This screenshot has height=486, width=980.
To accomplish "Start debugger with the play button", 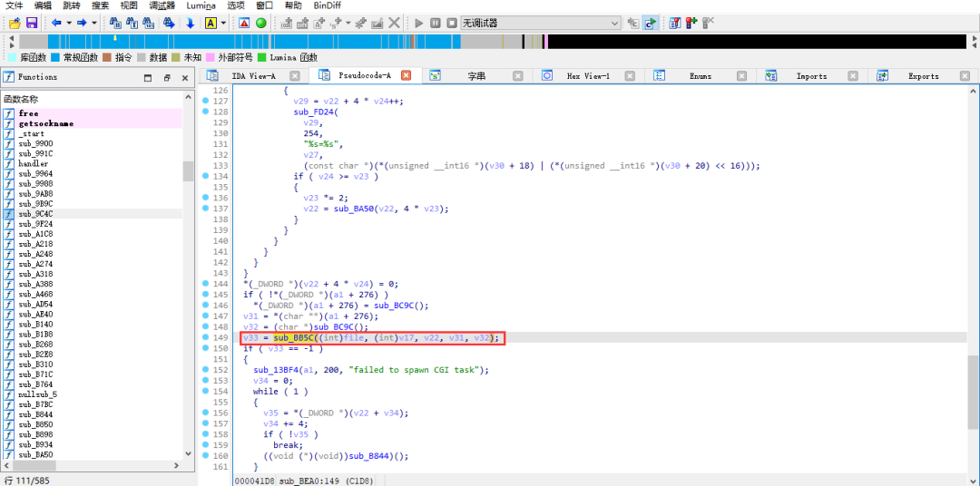I will pyautogui.click(x=418, y=23).
